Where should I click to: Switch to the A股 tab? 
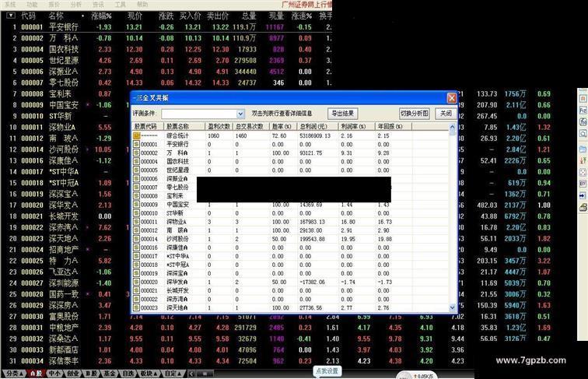pyautogui.click(x=37, y=374)
